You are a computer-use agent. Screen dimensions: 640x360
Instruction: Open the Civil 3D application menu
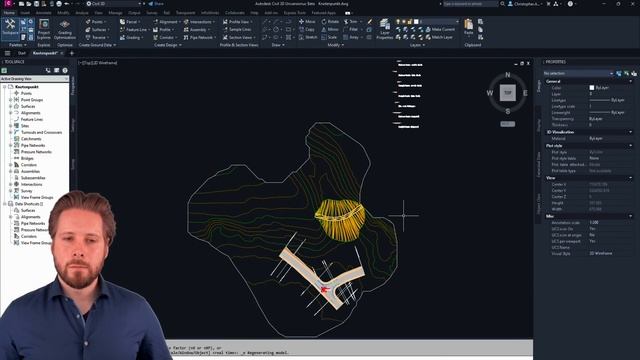(x=8, y=4)
